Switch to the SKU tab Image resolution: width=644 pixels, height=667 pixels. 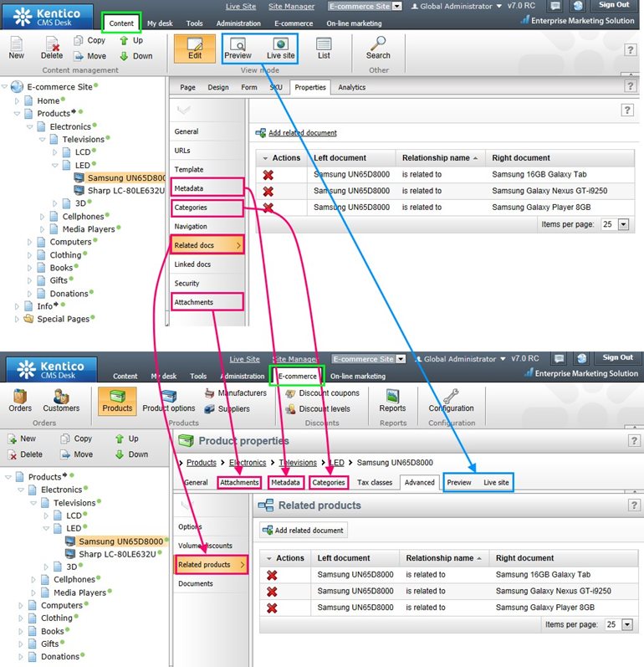pyautogui.click(x=276, y=87)
